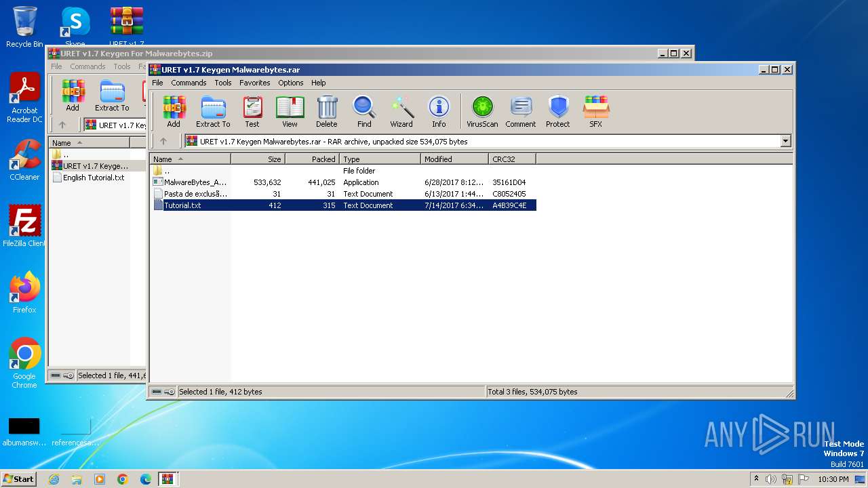This screenshot has height=488, width=868.
Task: Open albumansw desktop file
Action: click(24, 430)
